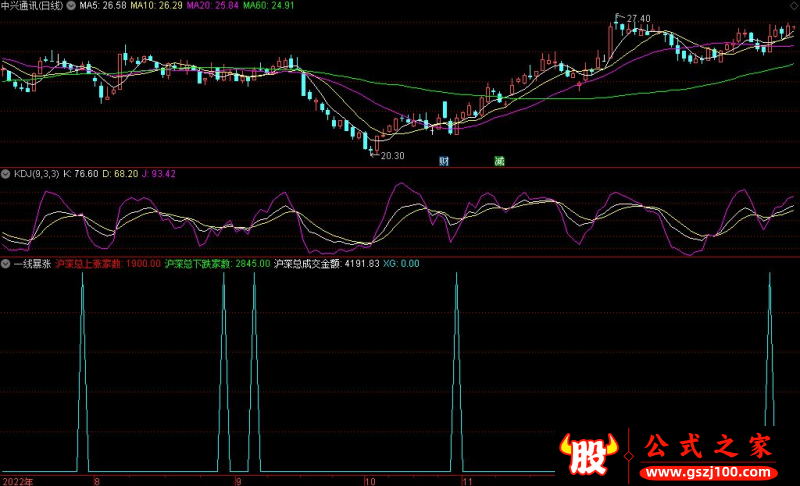
Task: Click the 沪深总上涨家数 value label
Action: point(108,264)
